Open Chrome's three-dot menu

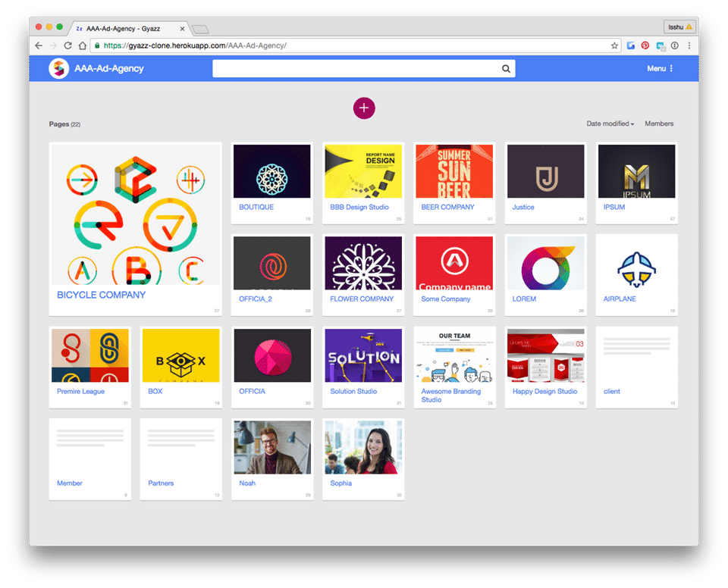click(x=689, y=45)
